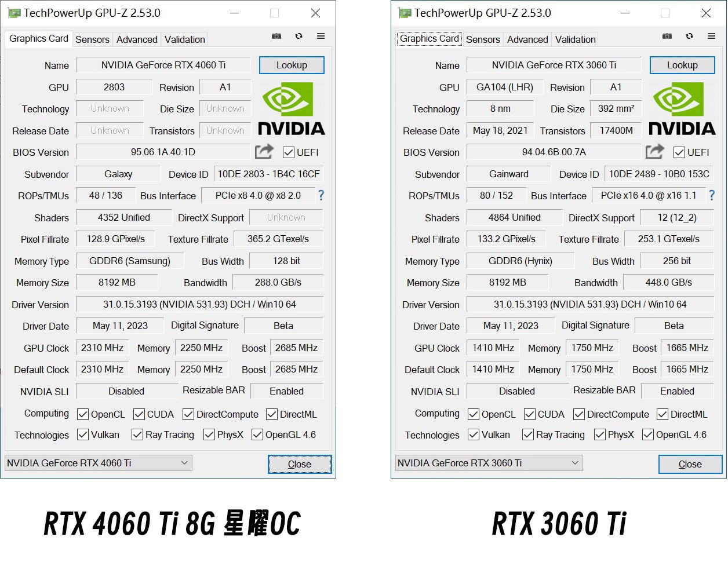Click the hamburger menu icon on the right window
Screen dimensions: 728x577
click(712, 36)
